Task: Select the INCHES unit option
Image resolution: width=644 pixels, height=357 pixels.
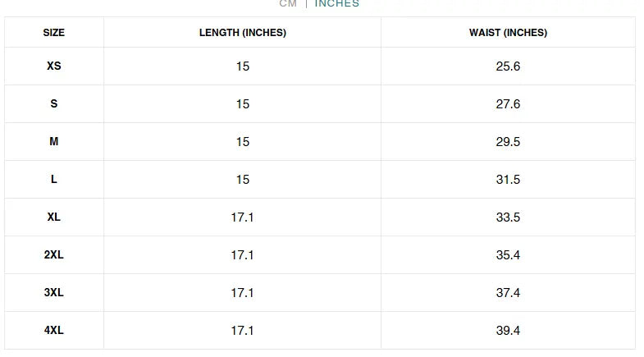Action: tap(336, 3)
